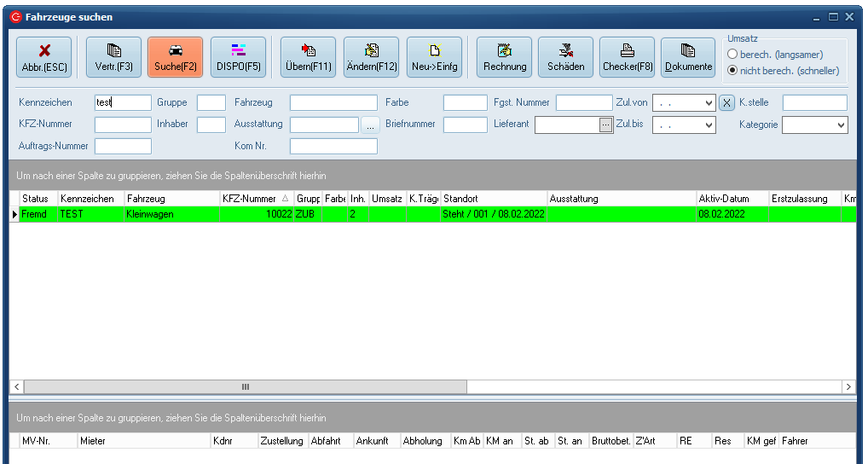Open the Rechnung invoice tool
Viewport: 868px width, 464px height.
click(504, 57)
